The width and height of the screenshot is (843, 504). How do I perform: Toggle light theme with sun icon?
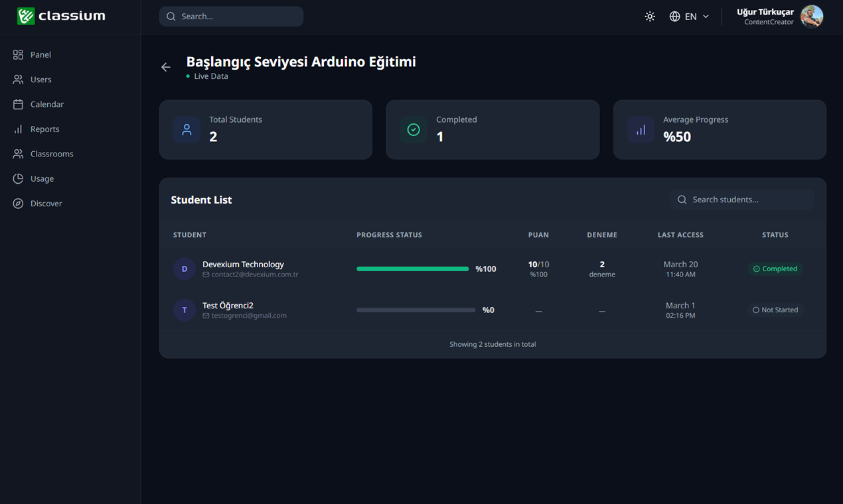[x=650, y=17]
